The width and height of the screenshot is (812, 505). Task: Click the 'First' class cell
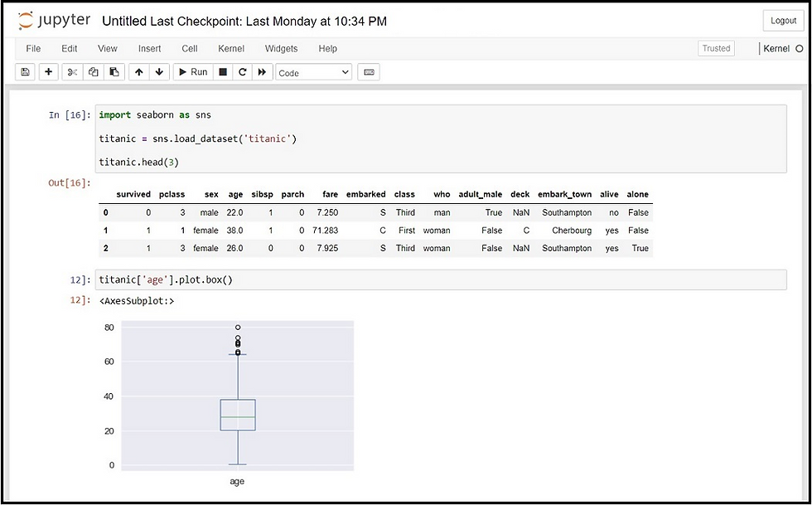coord(407,231)
